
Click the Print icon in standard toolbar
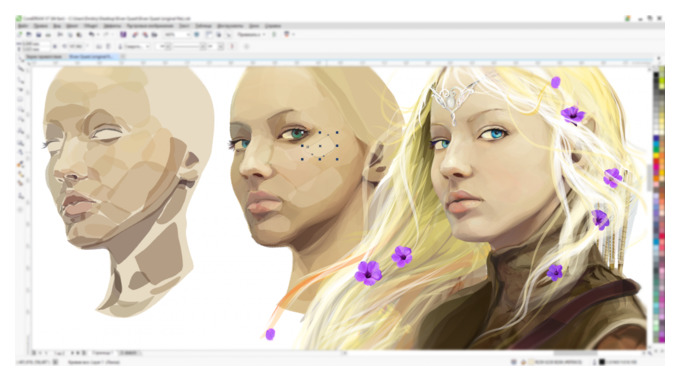[x=48, y=34]
